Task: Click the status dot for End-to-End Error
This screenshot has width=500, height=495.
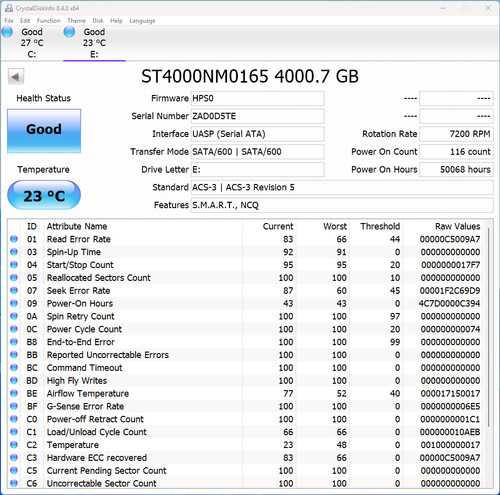Action: (14, 342)
